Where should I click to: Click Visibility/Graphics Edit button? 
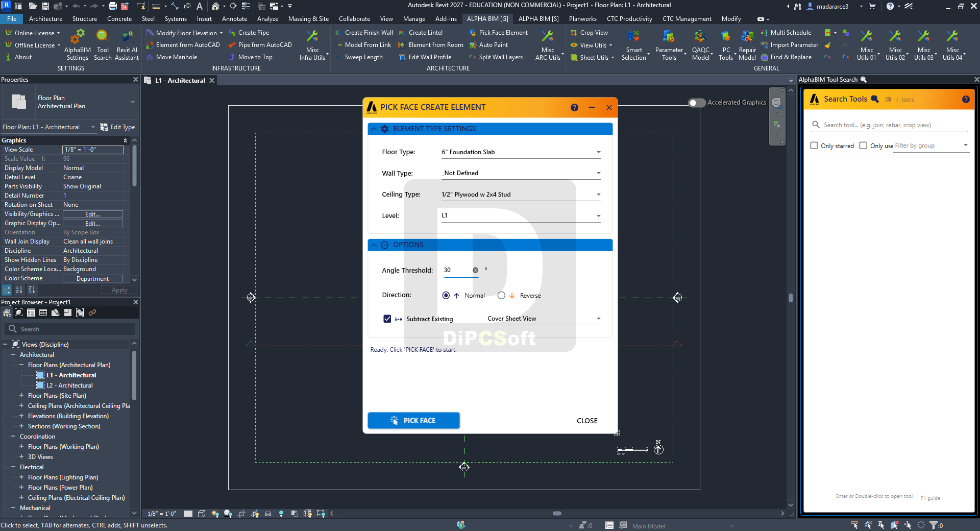pyautogui.click(x=92, y=214)
